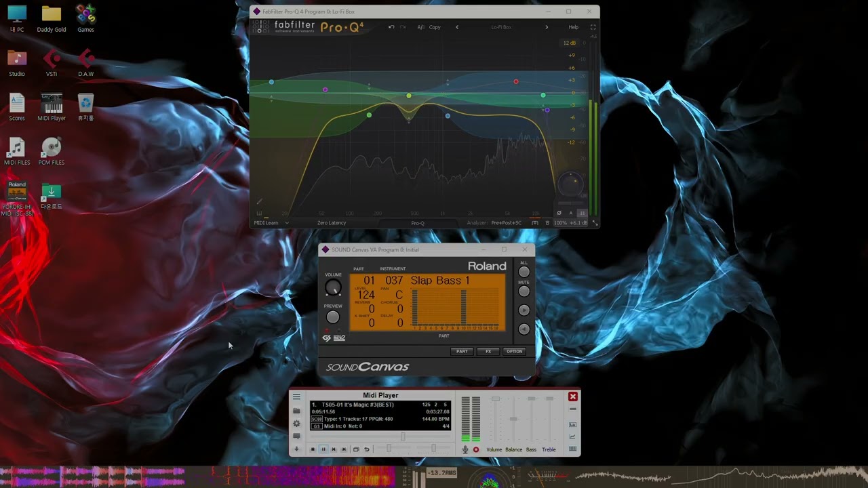Image resolution: width=868 pixels, height=488 pixels.
Task: Click the PART button in Sound Canvas VA
Action: click(x=462, y=351)
